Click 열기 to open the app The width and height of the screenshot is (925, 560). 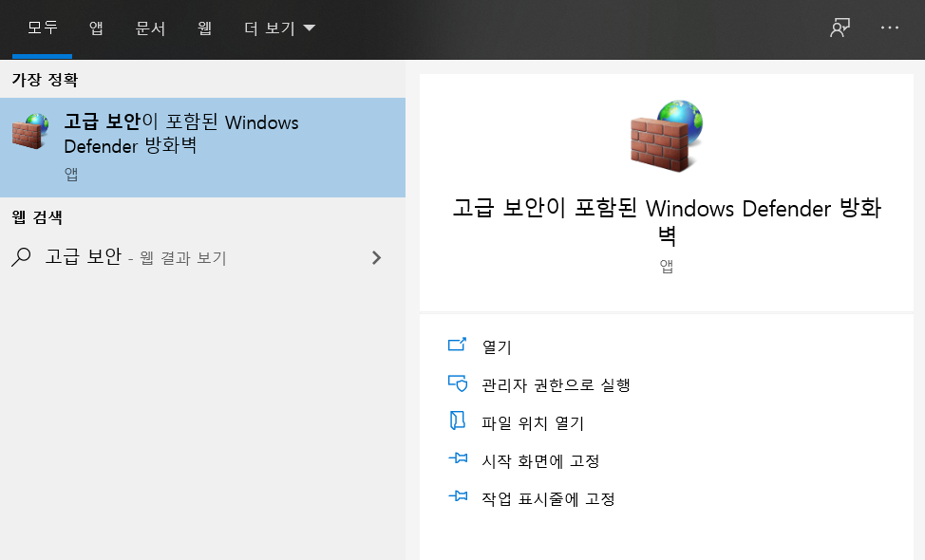coord(497,346)
